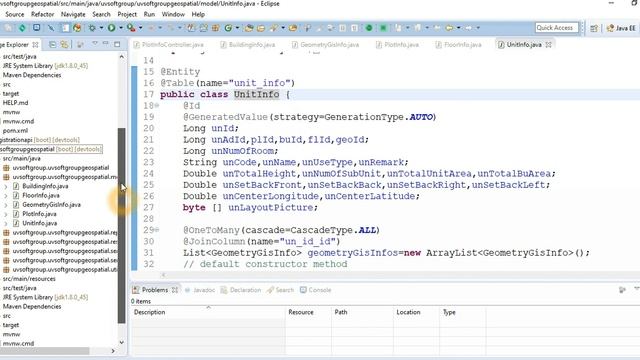Open the Refactor menu
This screenshot has width=640, height=360.
[x=42, y=14]
